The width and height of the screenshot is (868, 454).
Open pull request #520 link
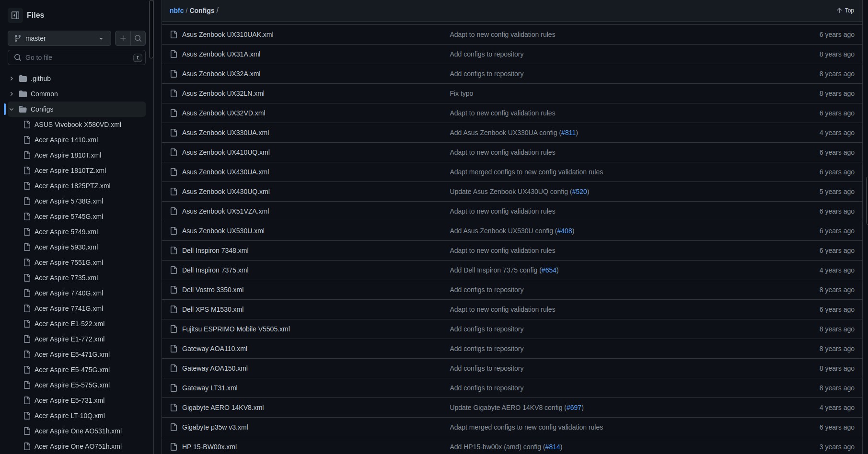pyautogui.click(x=579, y=192)
